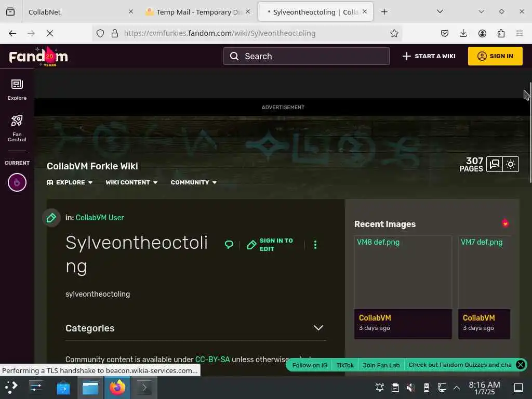This screenshot has height=399, width=532.
Task: Click the Search input field
Action: click(x=306, y=56)
